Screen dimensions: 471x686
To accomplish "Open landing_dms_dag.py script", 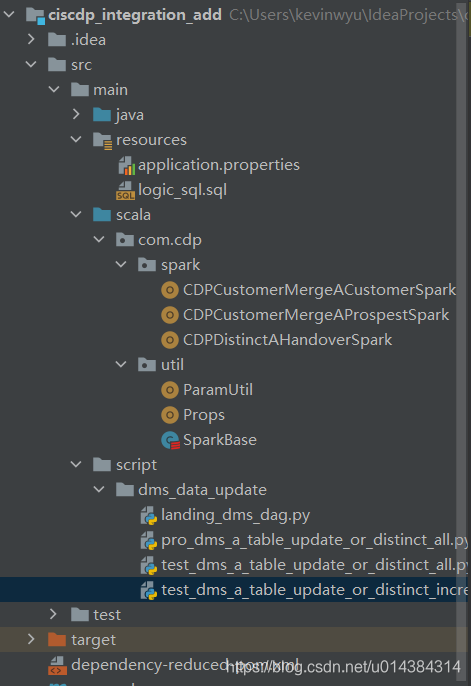I will click(x=235, y=515).
